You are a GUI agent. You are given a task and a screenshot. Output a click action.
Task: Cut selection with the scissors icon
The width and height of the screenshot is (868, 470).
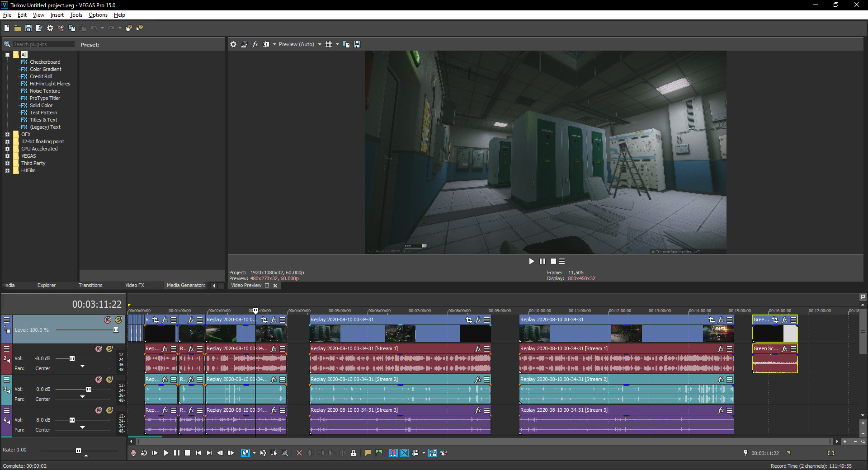61,28
